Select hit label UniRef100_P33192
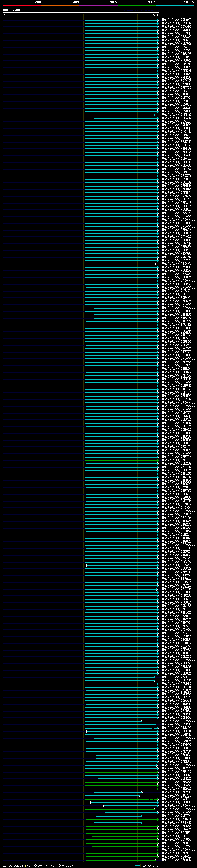Screen dimensions: 197x868 tap(177, 399)
